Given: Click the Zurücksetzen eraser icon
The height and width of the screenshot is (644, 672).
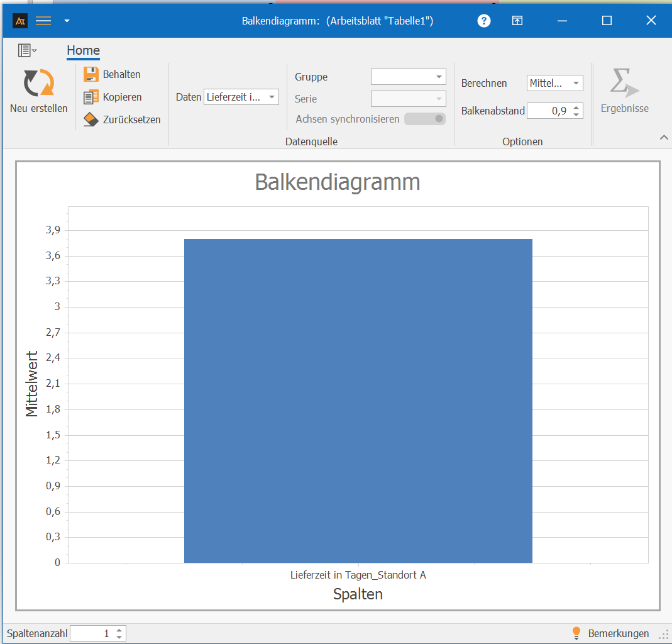Looking at the screenshot, I should tap(91, 119).
